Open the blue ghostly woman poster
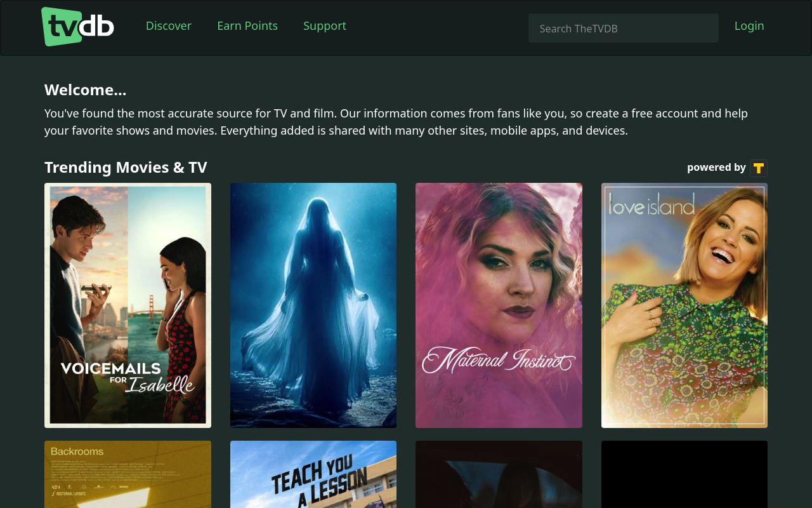The width and height of the screenshot is (812, 508). (x=313, y=305)
